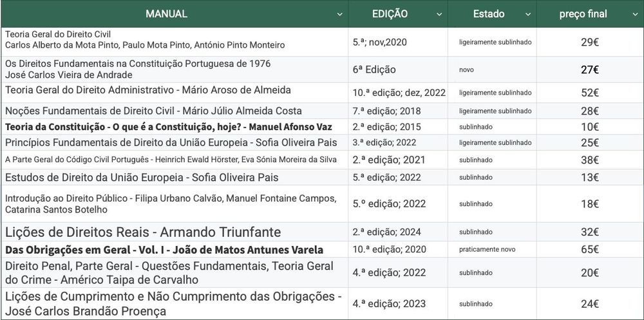
Task: Open the MANUAL column filter dropdown
Action: pyautogui.click(x=339, y=14)
